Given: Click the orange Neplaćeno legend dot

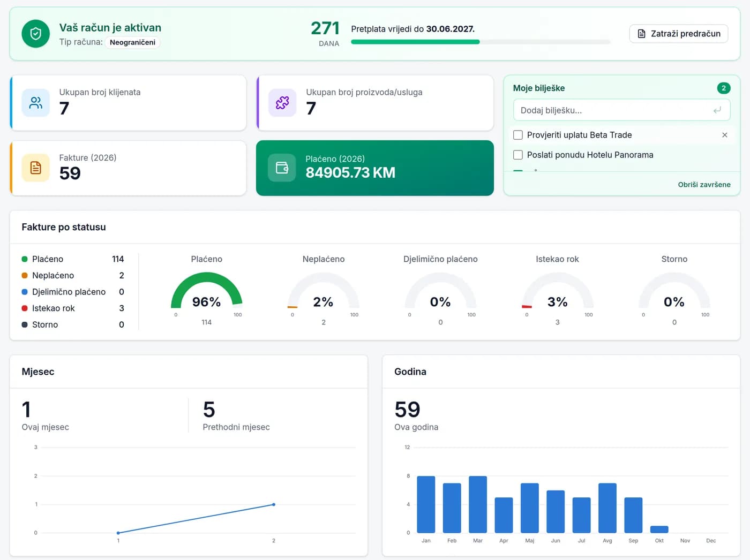Looking at the screenshot, I should point(25,276).
